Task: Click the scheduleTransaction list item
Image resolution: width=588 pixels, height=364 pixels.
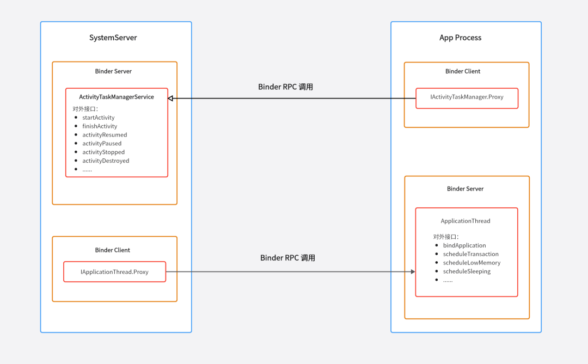Action: click(470, 254)
